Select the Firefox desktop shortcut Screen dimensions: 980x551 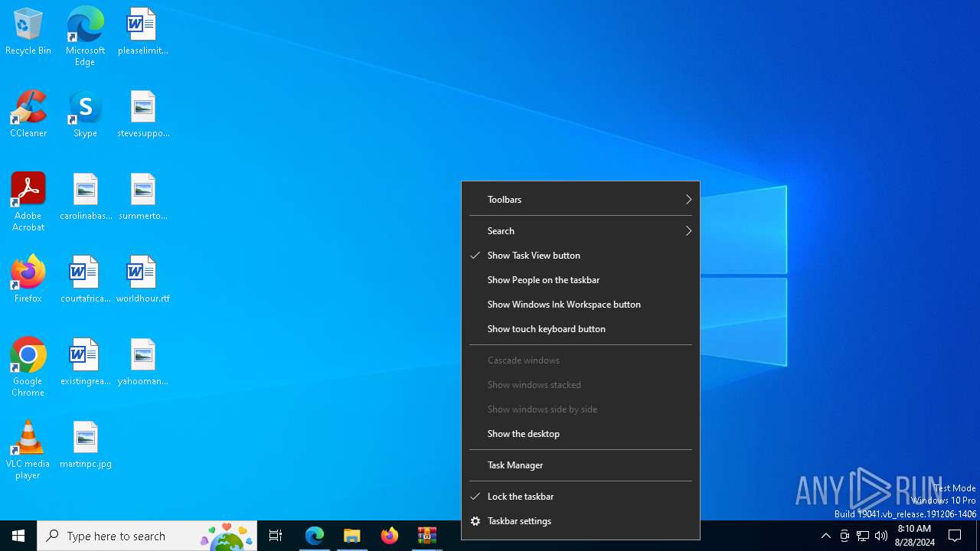28,280
